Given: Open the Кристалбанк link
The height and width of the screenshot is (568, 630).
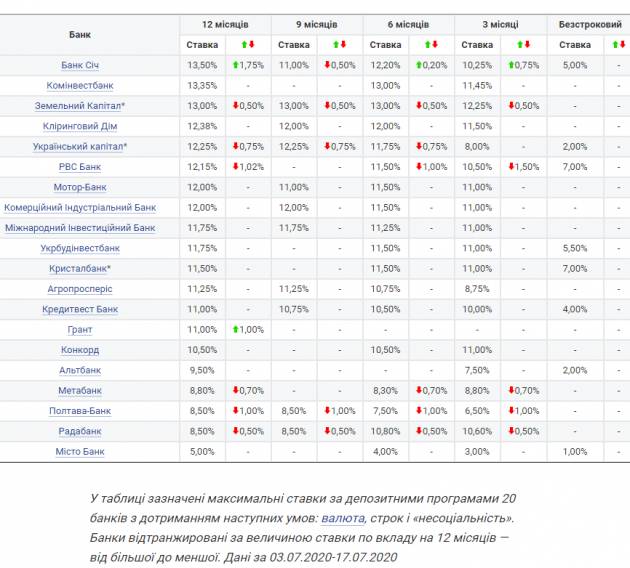Looking at the screenshot, I should click(80, 269).
